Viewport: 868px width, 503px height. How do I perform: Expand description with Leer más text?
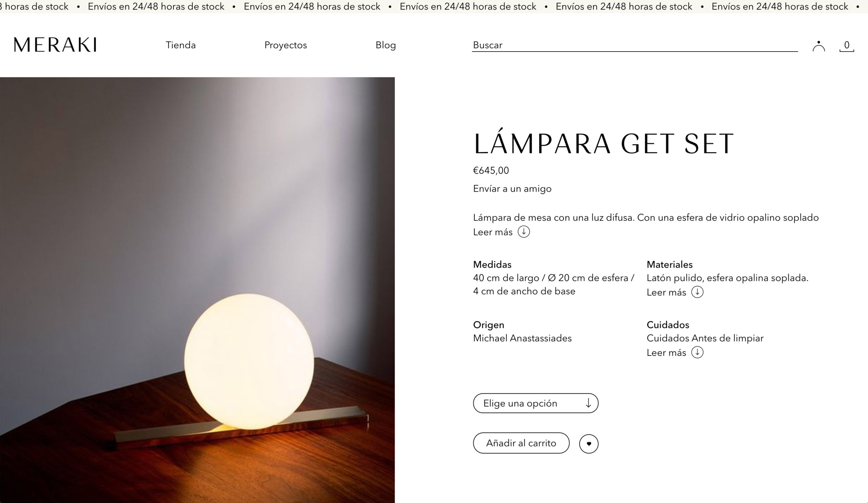493,232
